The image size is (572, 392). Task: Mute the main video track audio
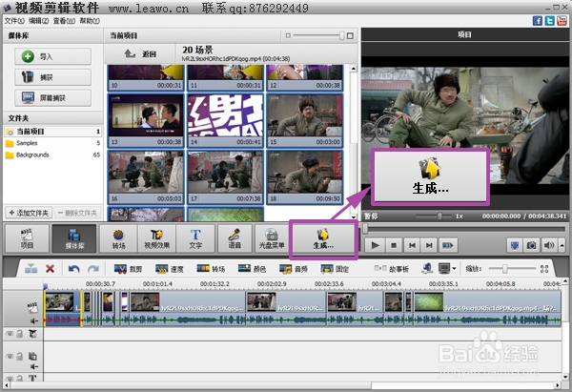(34, 320)
